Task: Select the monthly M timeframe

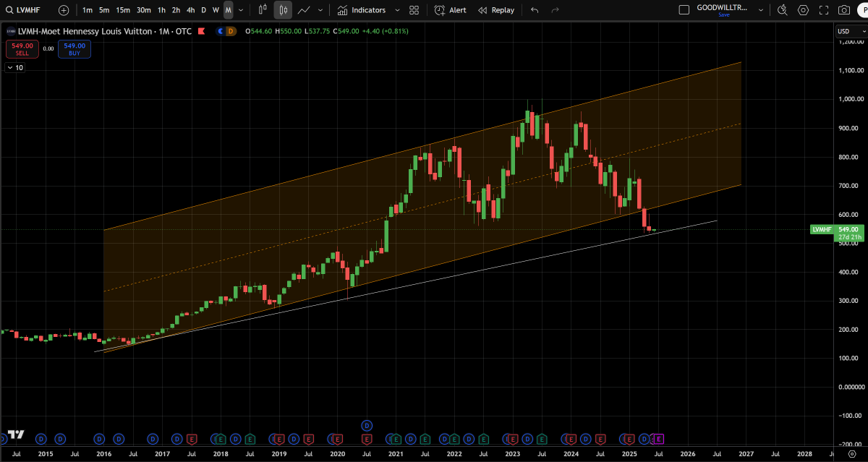Action: point(228,10)
